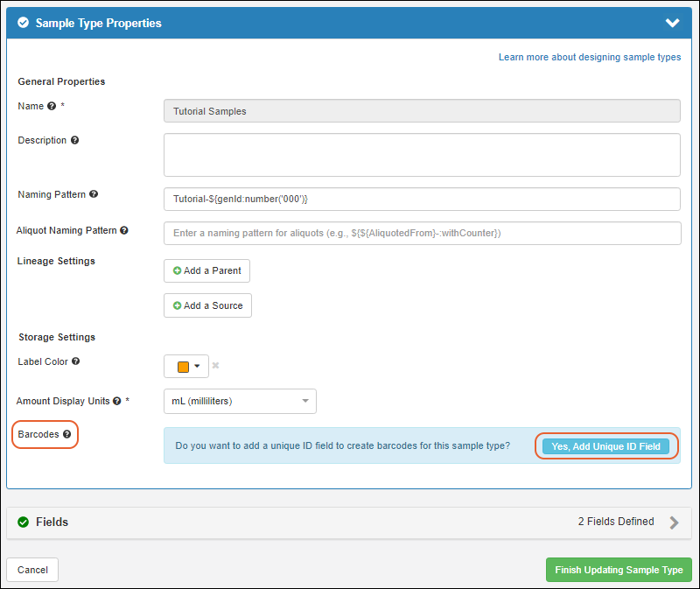Click the Aliquot Naming Pattern help icon
700x589 pixels.
pos(124,231)
